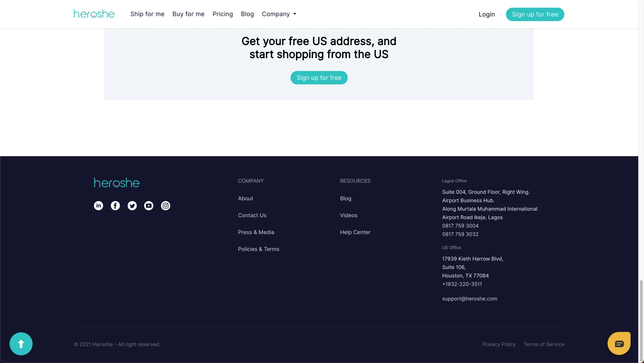The width and height of the screenshot is (644, 363).
Task: Click support@heroshe.com email address
Action: coord(469,299)
